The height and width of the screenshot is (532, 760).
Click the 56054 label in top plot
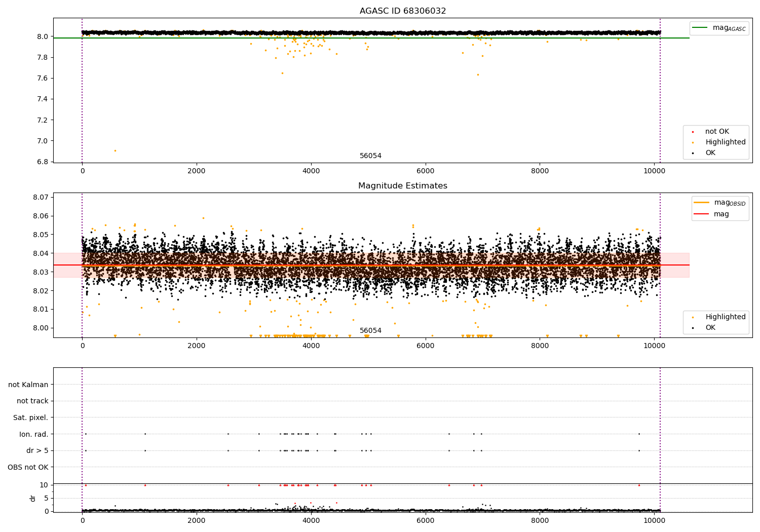(x=370, y=156)
